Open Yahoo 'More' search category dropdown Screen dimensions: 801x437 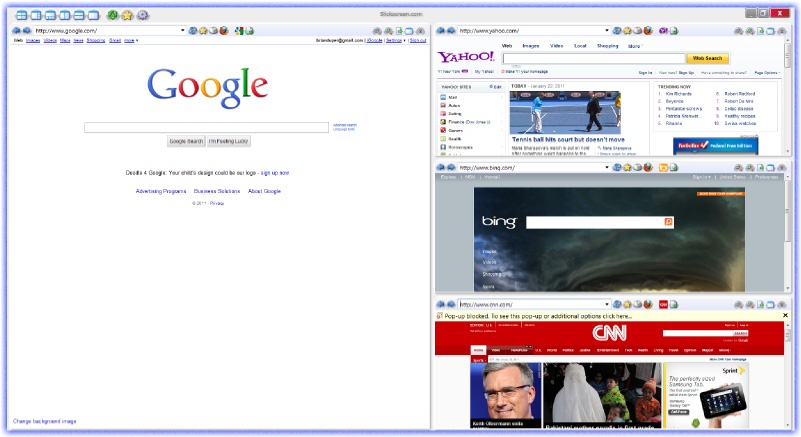(x=634, y=46)
